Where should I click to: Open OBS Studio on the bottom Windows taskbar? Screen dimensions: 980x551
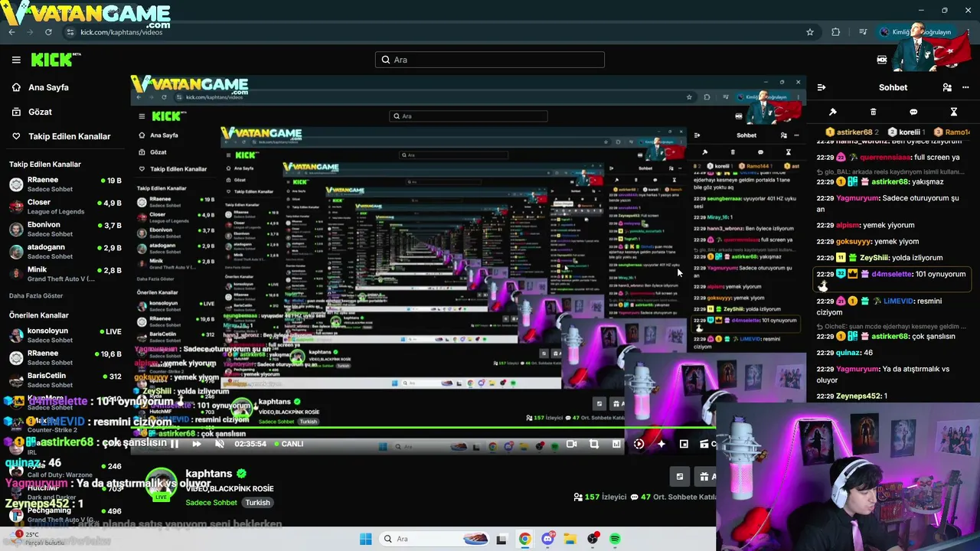tap(593, 539)
